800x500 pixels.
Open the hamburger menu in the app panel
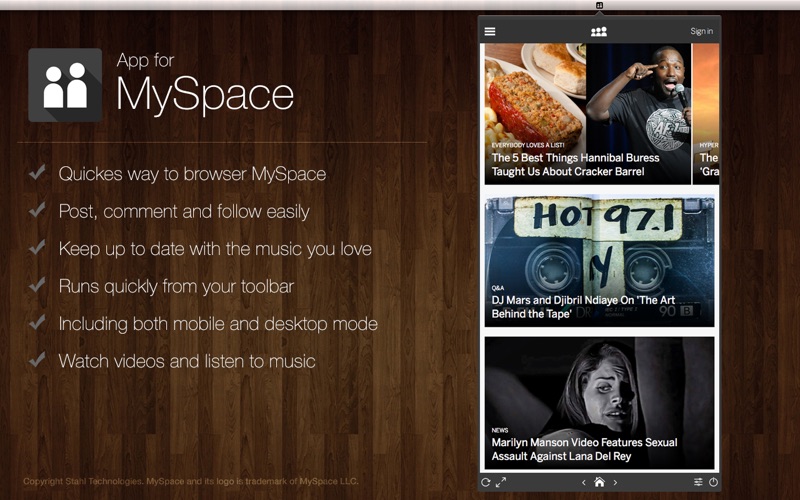coord(490,32)
